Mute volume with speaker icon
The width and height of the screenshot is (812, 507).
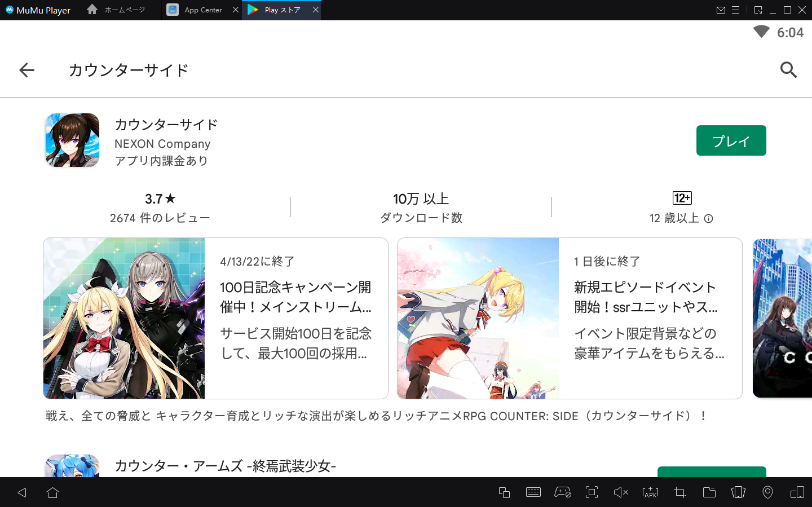pos(621,492)
